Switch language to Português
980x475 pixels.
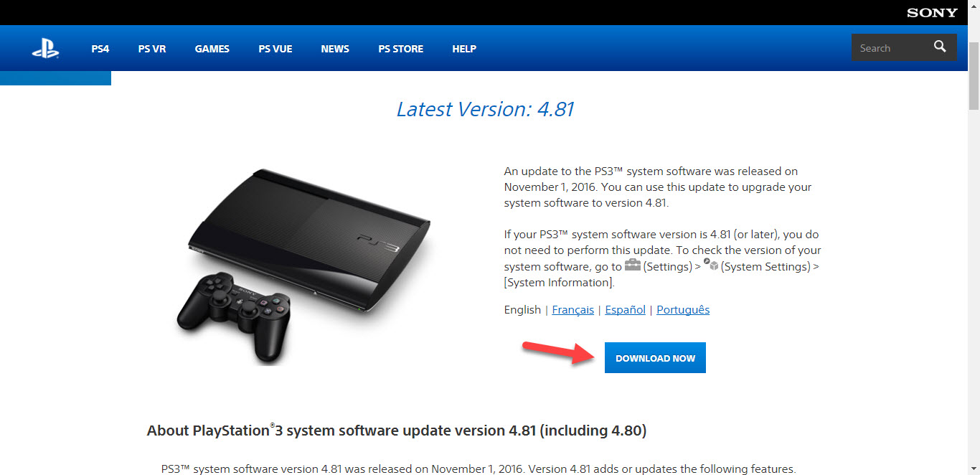point(683,310)
